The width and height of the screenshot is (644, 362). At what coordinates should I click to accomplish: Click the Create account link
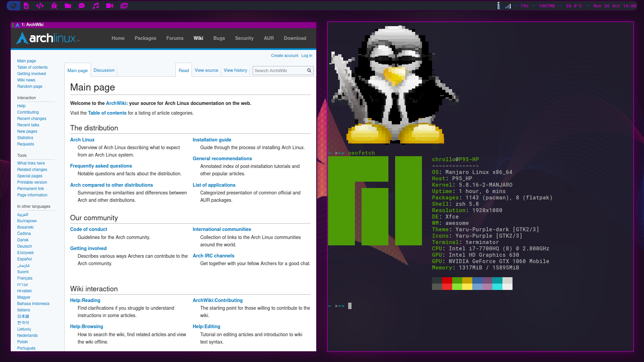click(284, 56)
